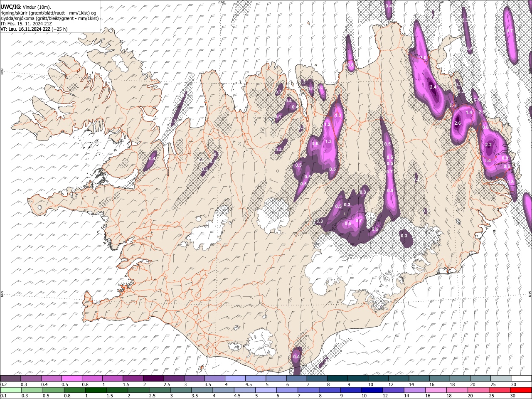Viewport: 532px width, 399px height.
Task: Click the '0.1' tick label under lower legend
Action: [x=3, y=396]
